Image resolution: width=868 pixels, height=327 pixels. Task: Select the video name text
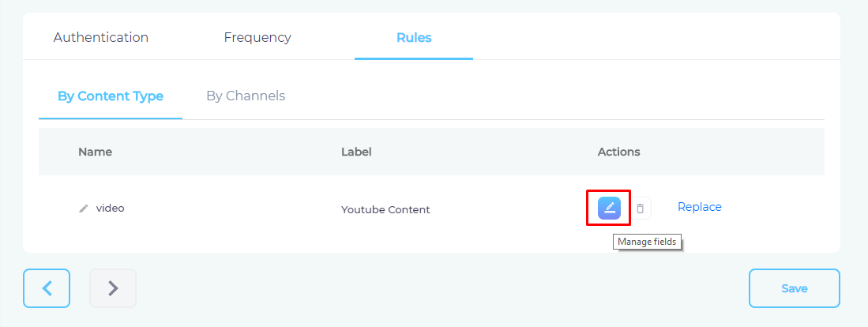(x=110, y=208)
